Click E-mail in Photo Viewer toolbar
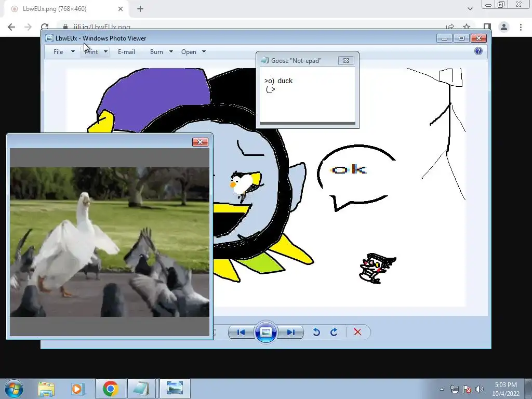This screenshot has height=399, width=532. (x=126, y=52)
